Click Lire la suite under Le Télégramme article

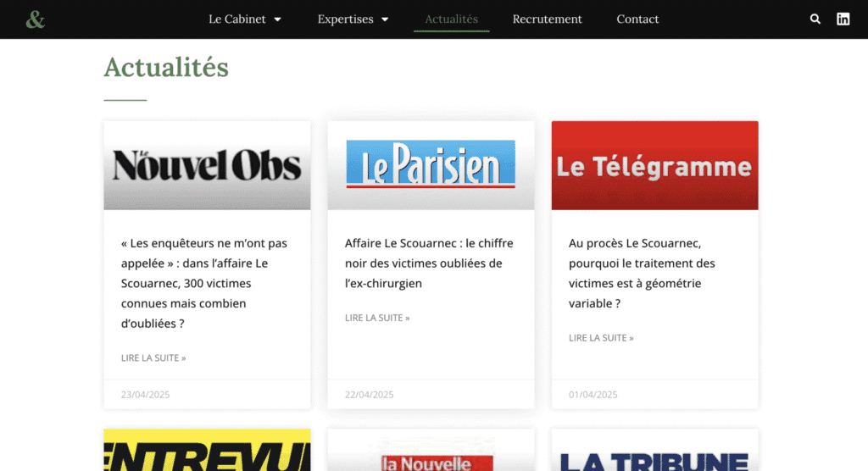601,338
